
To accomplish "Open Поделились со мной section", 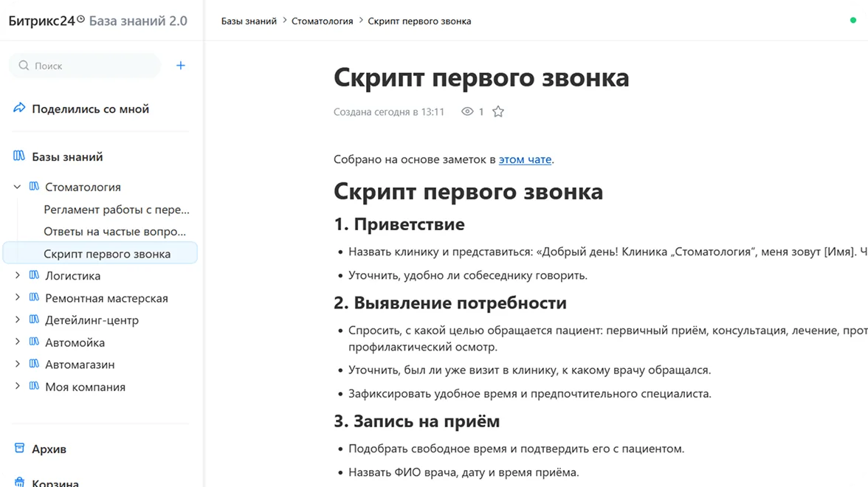I will pyautogui.click(x=90, y=109).
